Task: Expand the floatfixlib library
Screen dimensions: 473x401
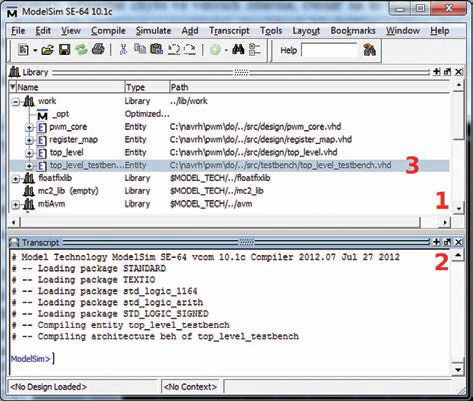Action: [16, 179]
